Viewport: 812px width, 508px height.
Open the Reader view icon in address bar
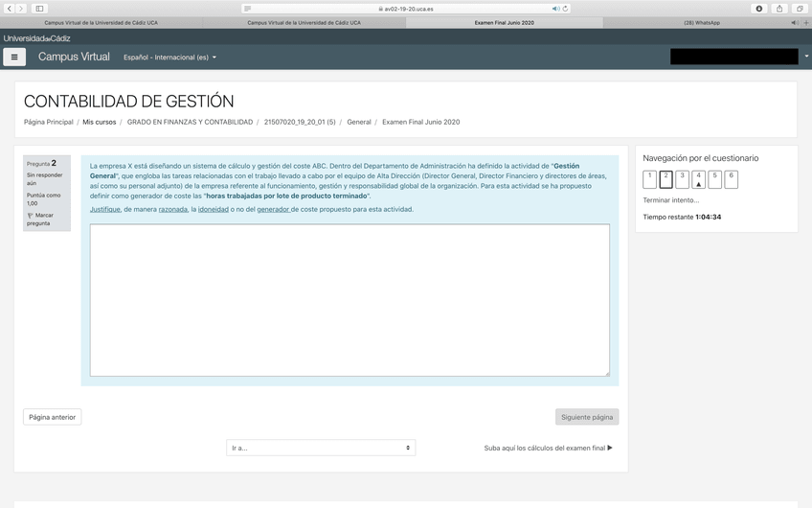[248, 9]
